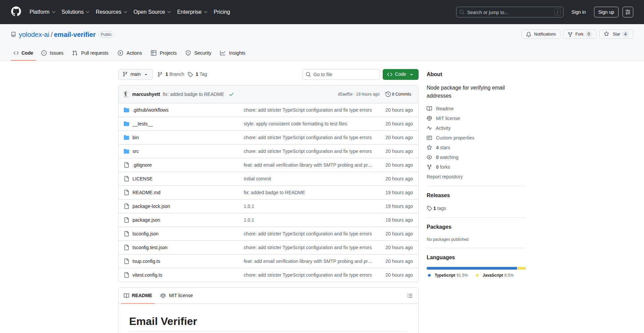This screenshot has height=333, width=644.
Task: Click the GitHub home logo
Action: click(15, 12)
